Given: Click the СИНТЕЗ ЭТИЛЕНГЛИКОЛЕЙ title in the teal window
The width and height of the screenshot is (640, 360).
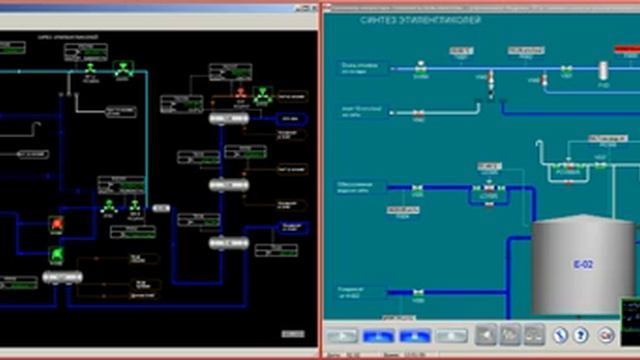Looking at the screenshot, I should [x=421, y=20].
